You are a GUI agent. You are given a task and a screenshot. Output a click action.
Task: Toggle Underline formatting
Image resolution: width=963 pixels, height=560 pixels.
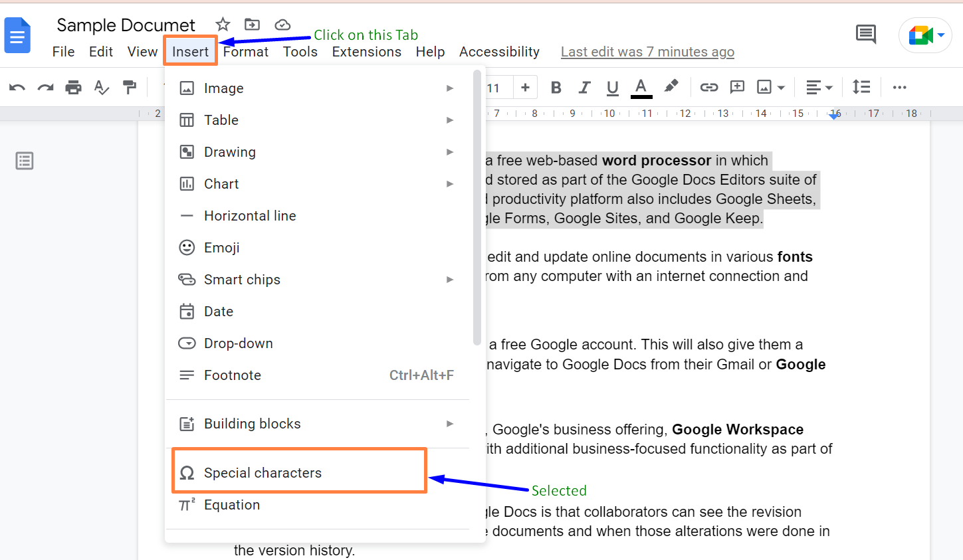tap(613, 87)
